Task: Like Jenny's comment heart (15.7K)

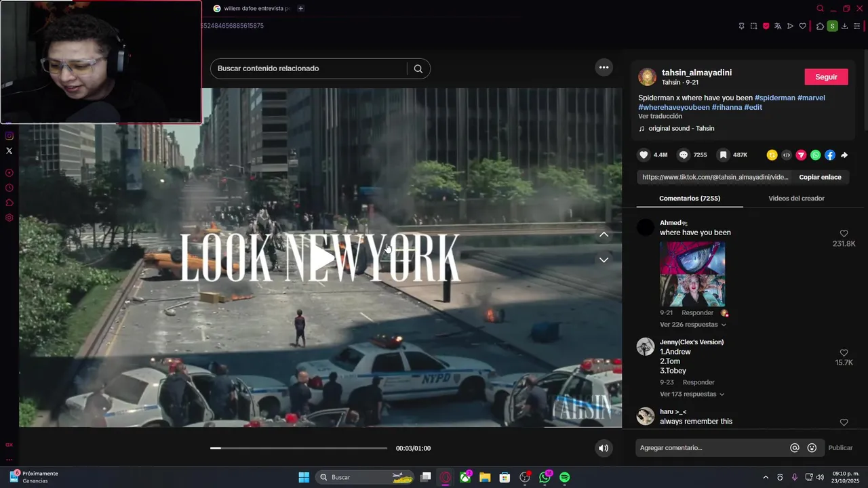Action: pos(844,353)
